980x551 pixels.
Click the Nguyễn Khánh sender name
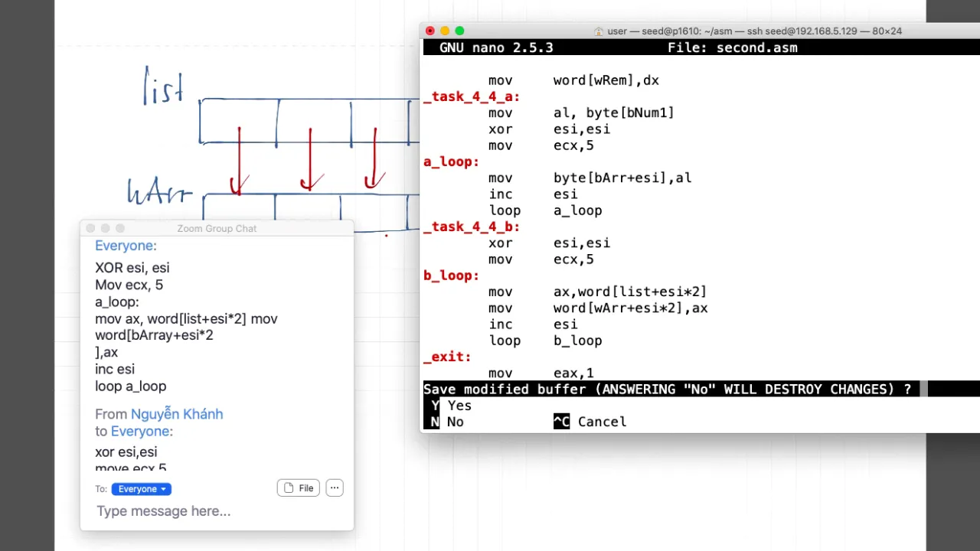(177, 414)
